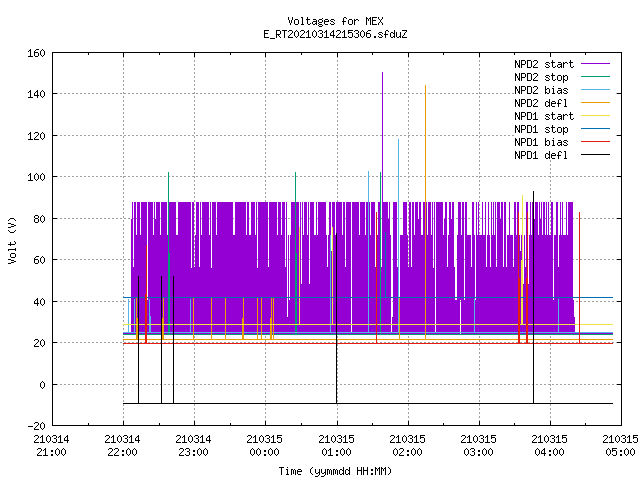Click the tallest purple spike near 150 V

(382, 137)
